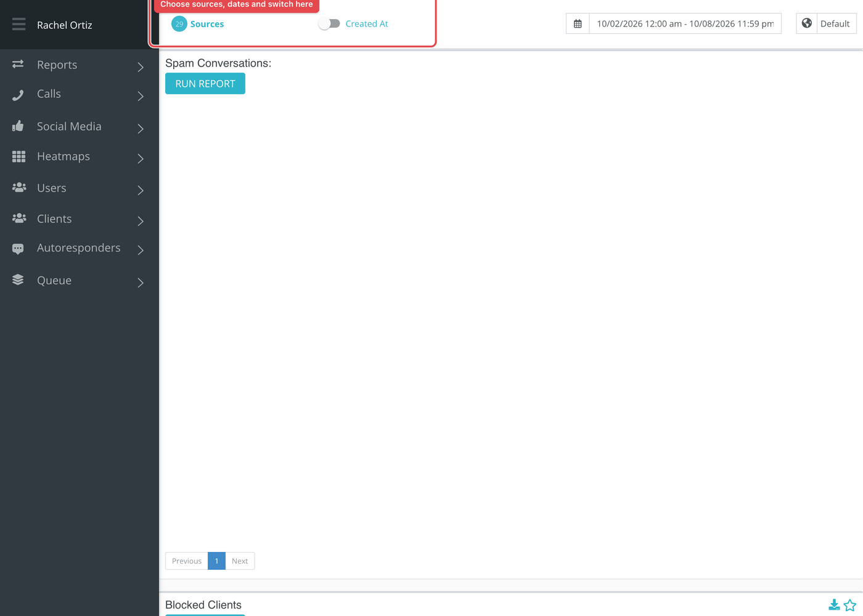The image size is (863, 616).
Task: Open the hamburger menu icon
Action: pos(18,25)
